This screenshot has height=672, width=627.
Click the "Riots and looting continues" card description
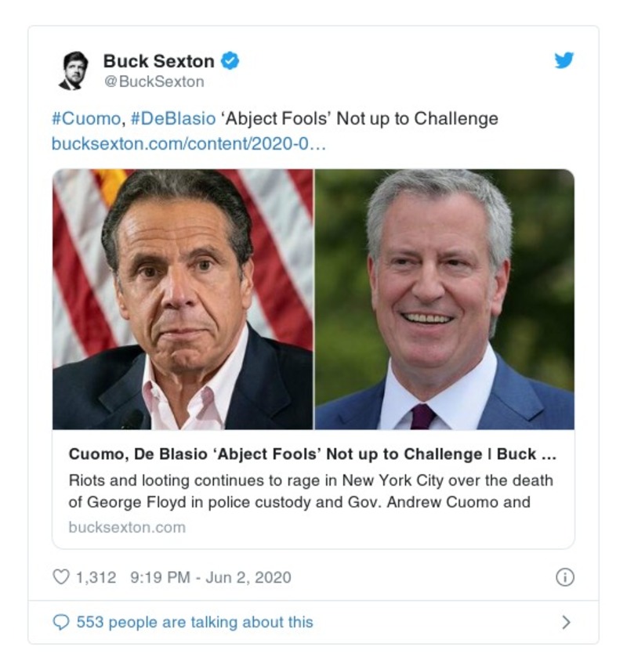click(x=310, y=491)
